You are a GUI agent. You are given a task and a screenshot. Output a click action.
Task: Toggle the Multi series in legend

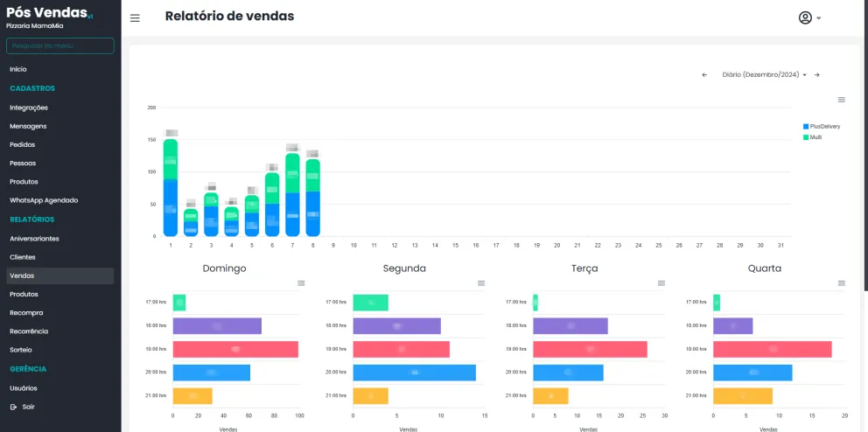(813, 137)
